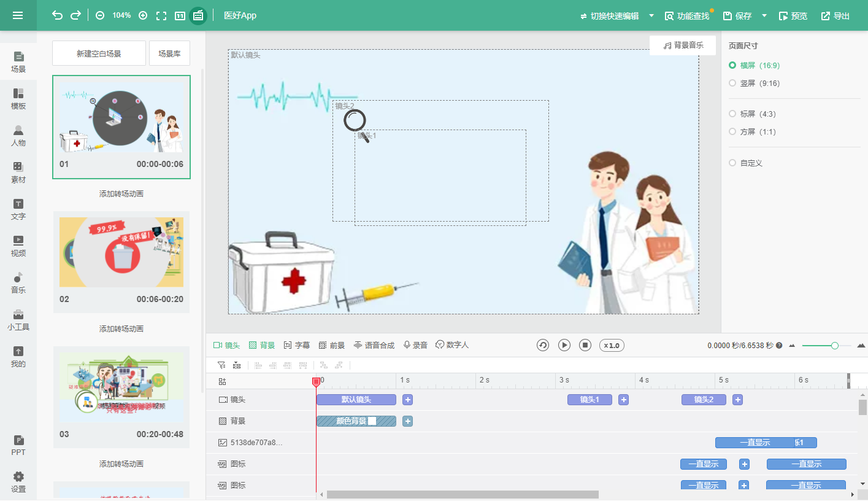The height and width of the screenshot is (501, 868).
Task: Switch to the 字幕 timeline tab
Action: (x=297, y=346)
